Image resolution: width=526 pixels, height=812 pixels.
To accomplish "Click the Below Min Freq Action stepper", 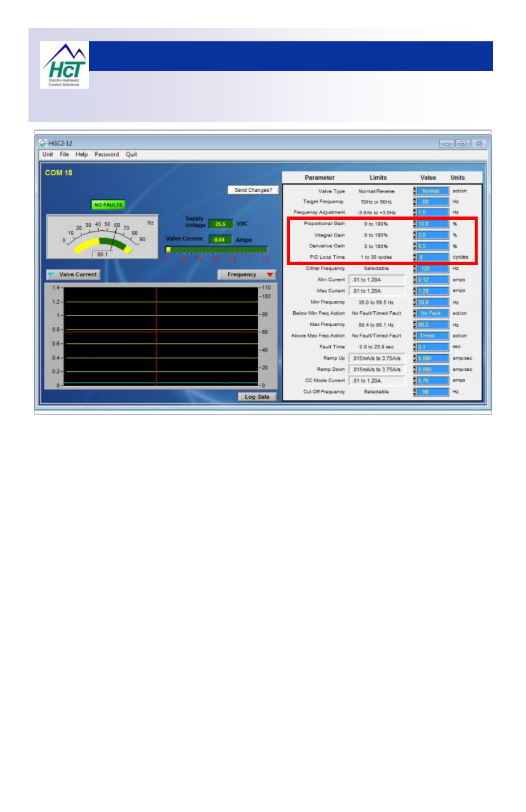I will (x=415, y=313).
